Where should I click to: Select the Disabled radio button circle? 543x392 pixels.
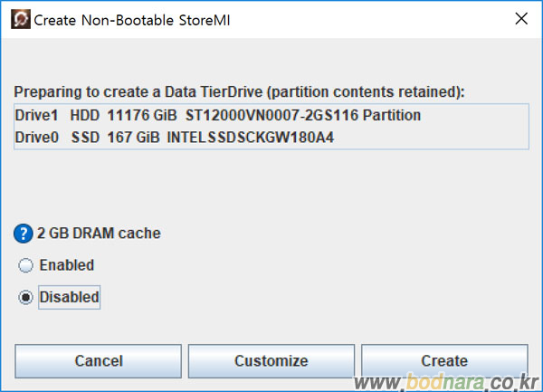(25, 298)
